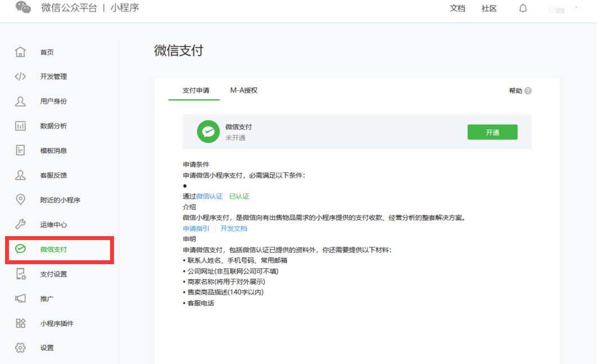
Task: Click the 已认证 status text
Action: point(239,196)
